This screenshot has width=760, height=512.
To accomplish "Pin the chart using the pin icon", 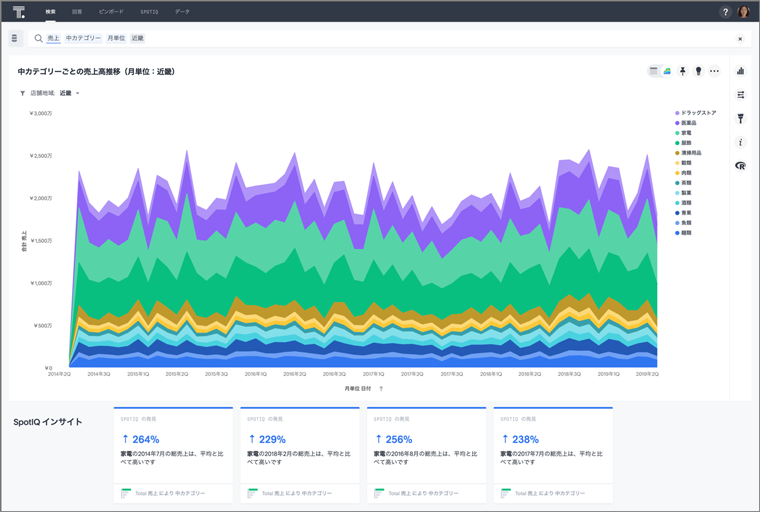I will tap(683, 71).
